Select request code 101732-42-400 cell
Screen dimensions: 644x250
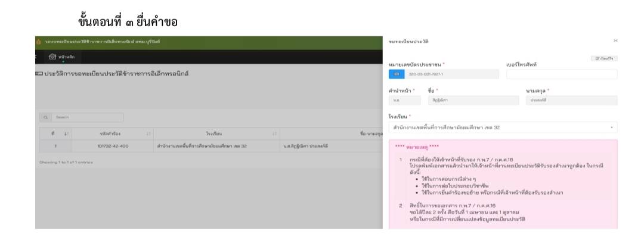click(x=113, y=146)
